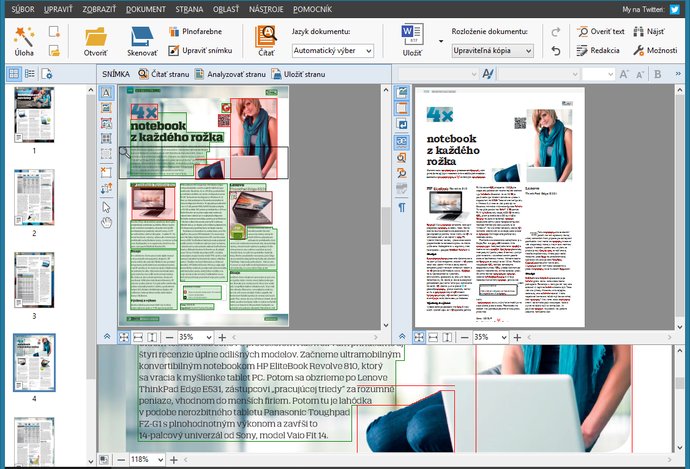Collapse image pane toolbar double chevron
Image resolution: width=690 pixels, height=469 pixels.
click(107, 337)
